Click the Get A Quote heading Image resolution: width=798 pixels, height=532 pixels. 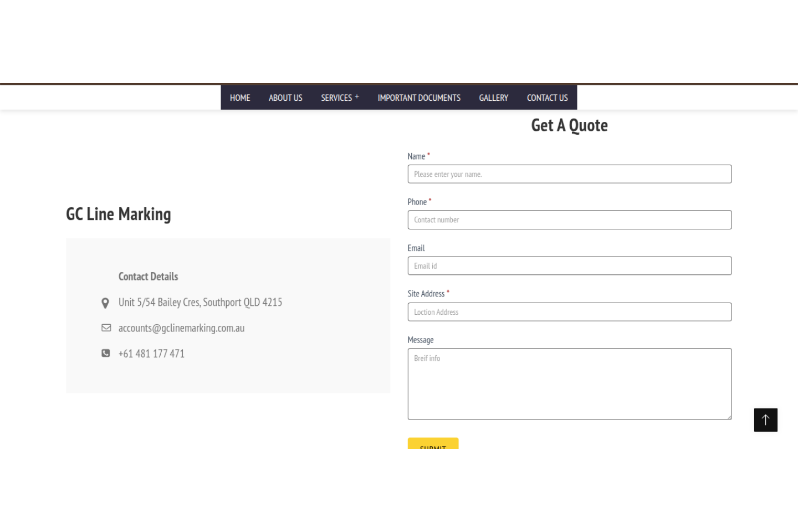tap(569, 126)
